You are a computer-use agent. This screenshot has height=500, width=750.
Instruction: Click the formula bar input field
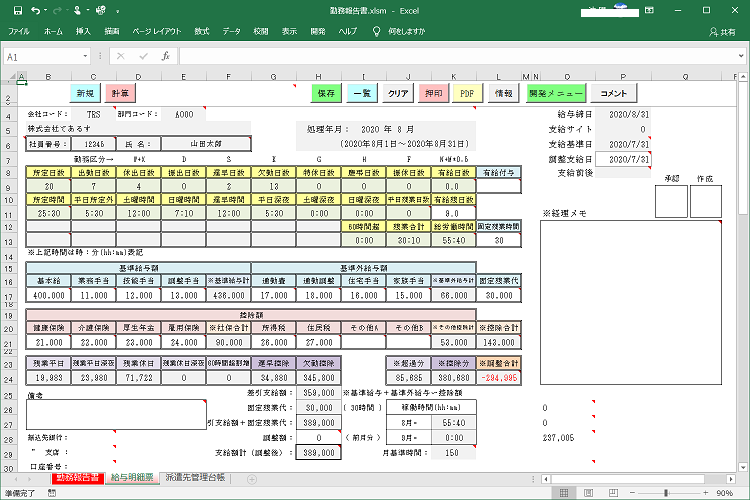click(450, 56)
